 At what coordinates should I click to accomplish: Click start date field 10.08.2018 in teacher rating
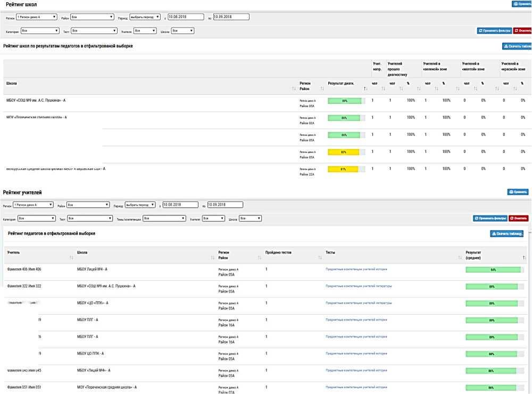pos(180,205)
